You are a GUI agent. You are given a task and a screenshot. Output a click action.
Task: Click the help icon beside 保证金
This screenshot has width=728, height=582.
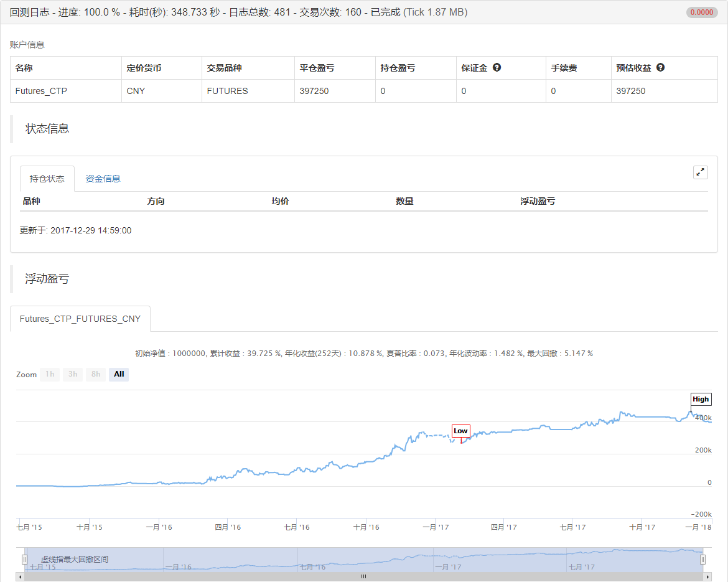[497, 67]
